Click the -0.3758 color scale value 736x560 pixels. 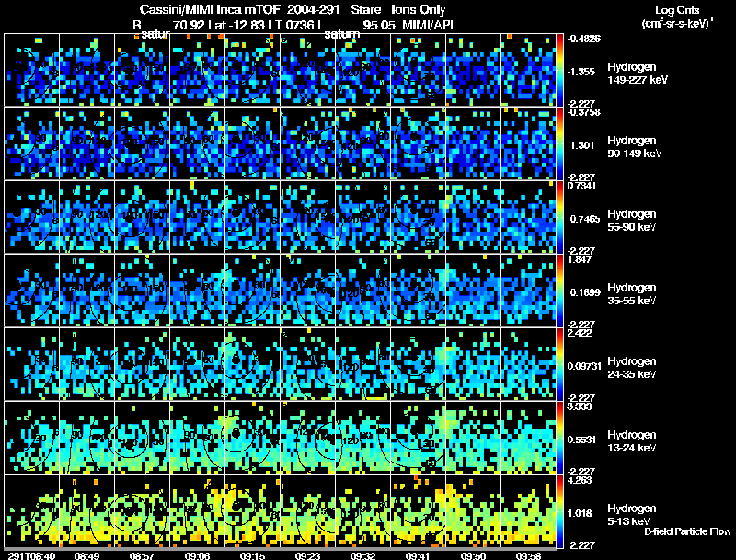583,112
